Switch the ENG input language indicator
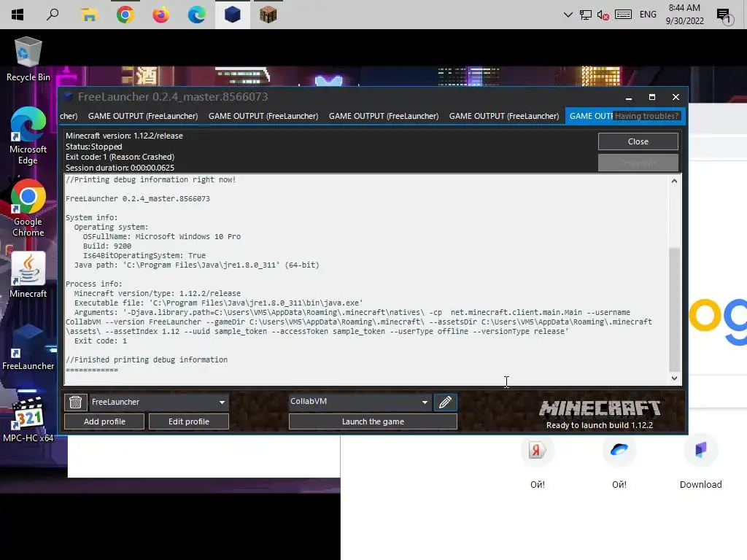The image size is (747, 560). [x=648, y=15]
